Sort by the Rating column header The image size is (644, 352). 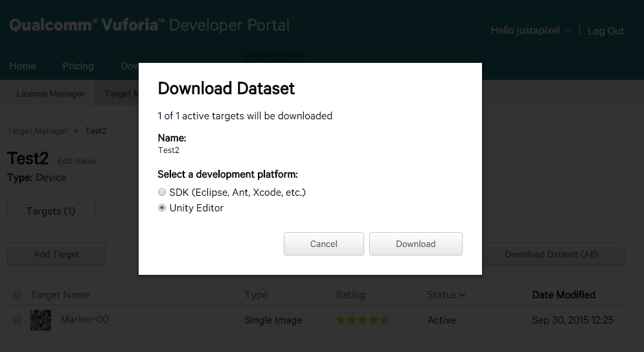[351, 295]
